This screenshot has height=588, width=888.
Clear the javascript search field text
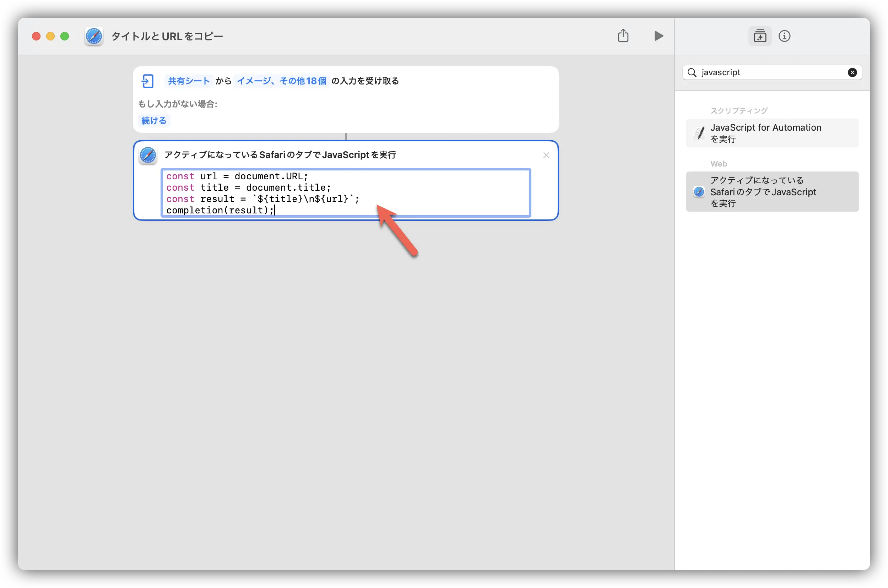click(x=852, y=72)
